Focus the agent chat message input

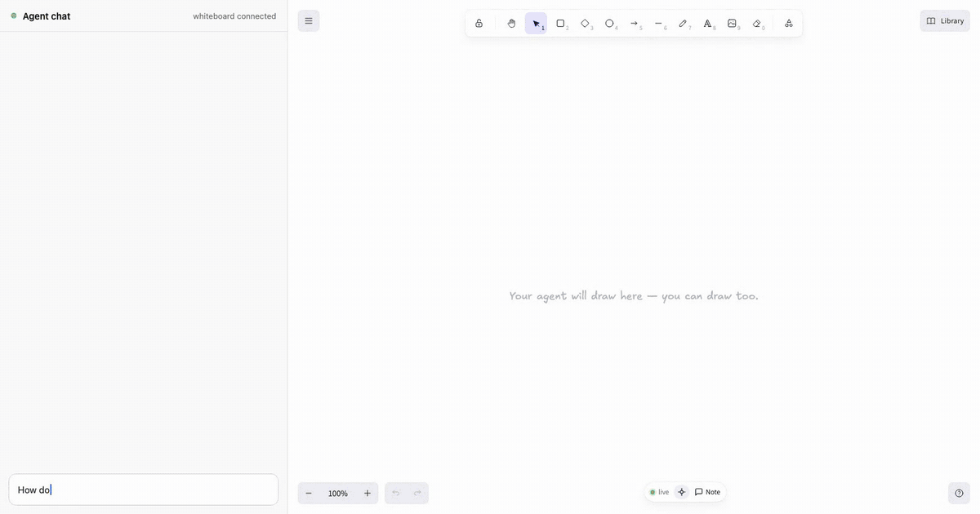(x=144, y=490)
